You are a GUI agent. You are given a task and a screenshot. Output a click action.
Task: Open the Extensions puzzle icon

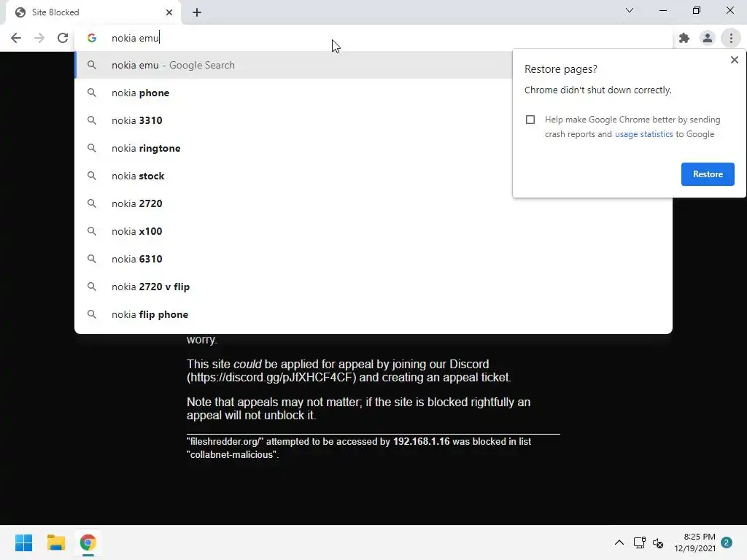pos(684,38)
